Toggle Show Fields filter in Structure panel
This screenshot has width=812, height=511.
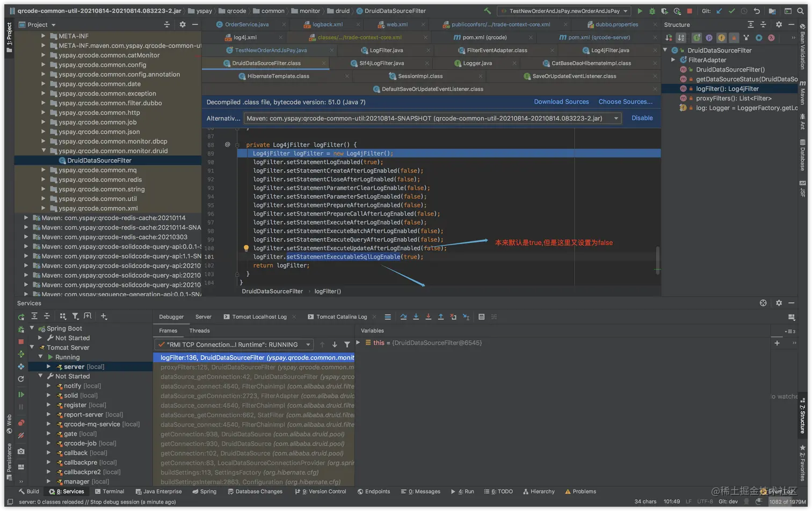click(x=721, y=38)
